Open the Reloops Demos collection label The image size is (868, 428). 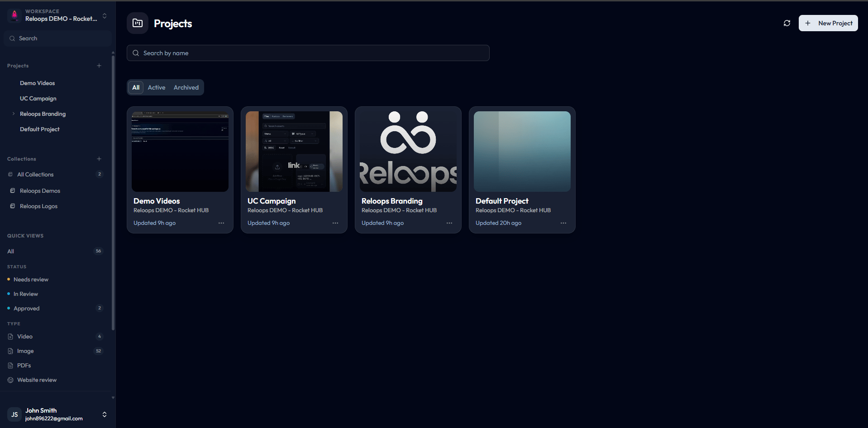click(x=40, y=191)
